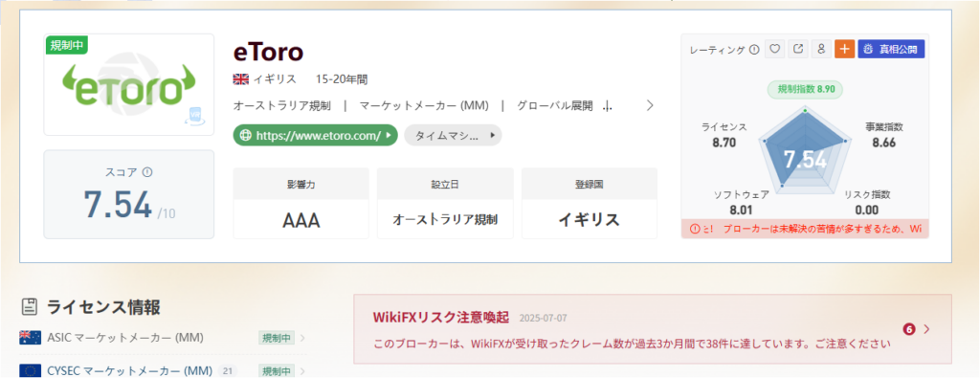Click the red unresolved complaints warning banner
Viewport: 980px width, 378px height.
tap(805, 229)
